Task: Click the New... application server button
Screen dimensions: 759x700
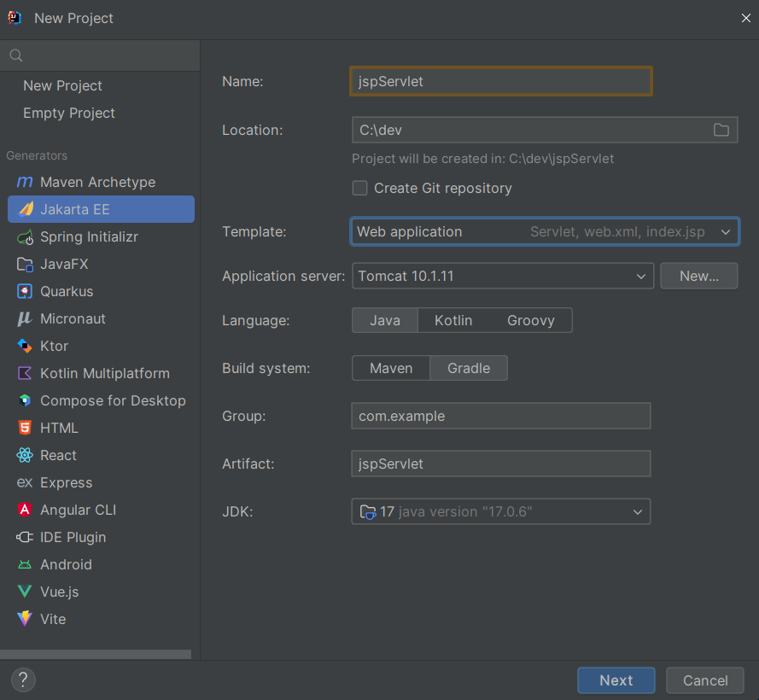Action: [699, 276]
